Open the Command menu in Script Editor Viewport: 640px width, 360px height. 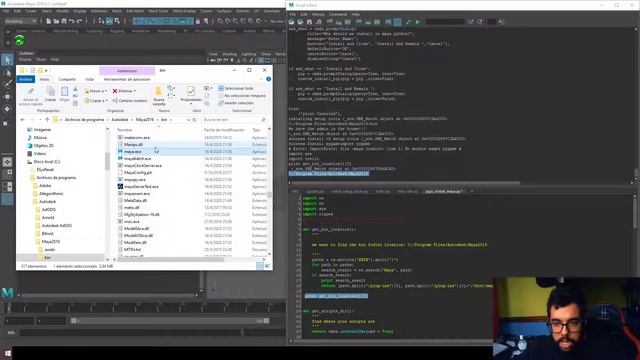338,14
